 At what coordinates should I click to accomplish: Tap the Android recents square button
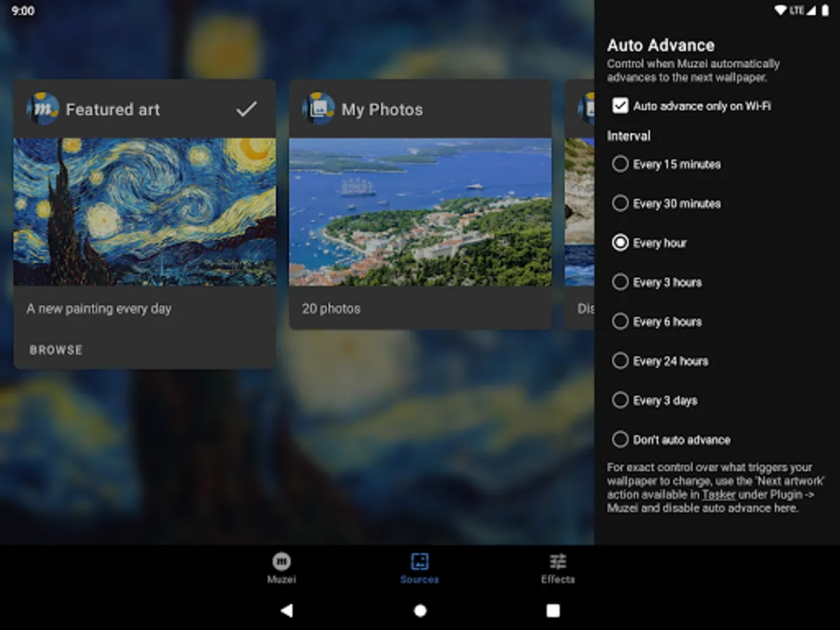pos(553,610)
